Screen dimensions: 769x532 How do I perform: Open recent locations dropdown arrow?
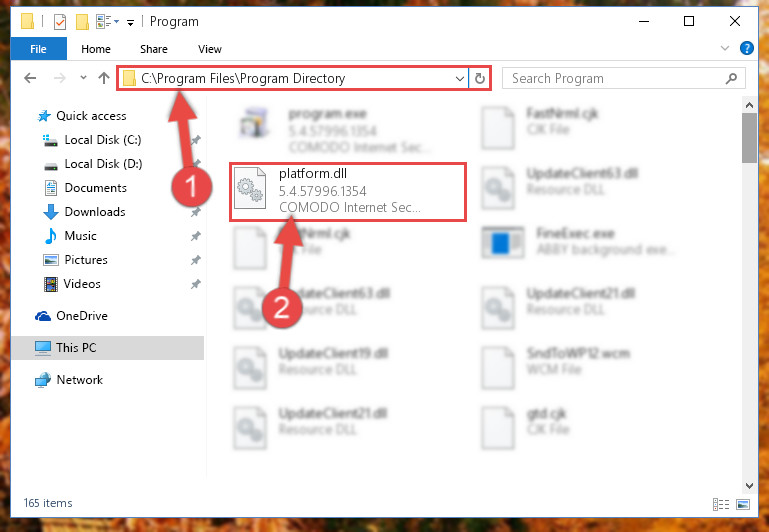pos(83,78)
